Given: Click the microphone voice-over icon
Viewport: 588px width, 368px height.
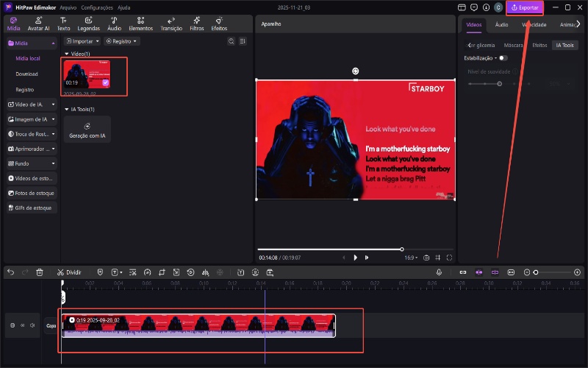Looking at the screenshot, I should (x=439, y=272).
